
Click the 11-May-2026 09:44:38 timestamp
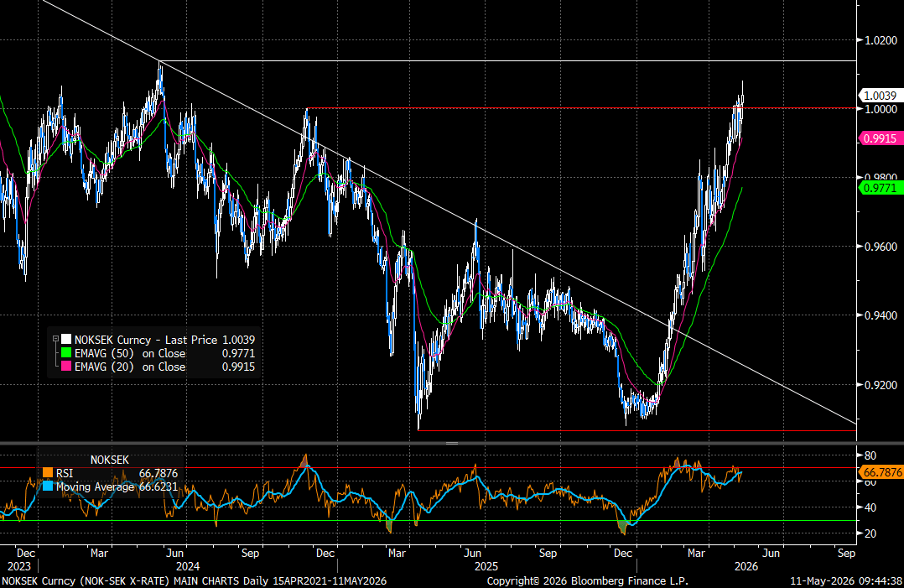pos(846,581)
